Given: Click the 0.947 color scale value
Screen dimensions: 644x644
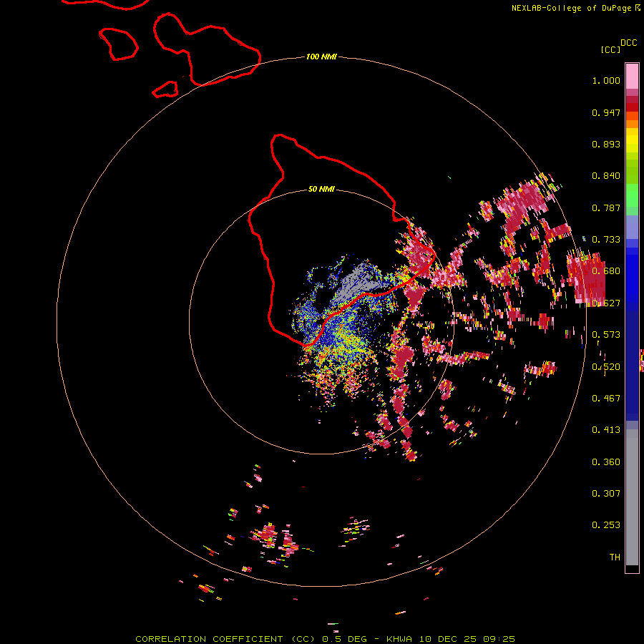Looking at the screenshot, I should [x=606, y=112].
